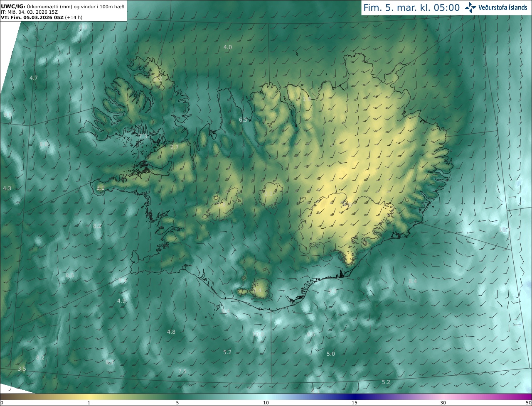Click the colorbar tick label 5

pos(177,403)
